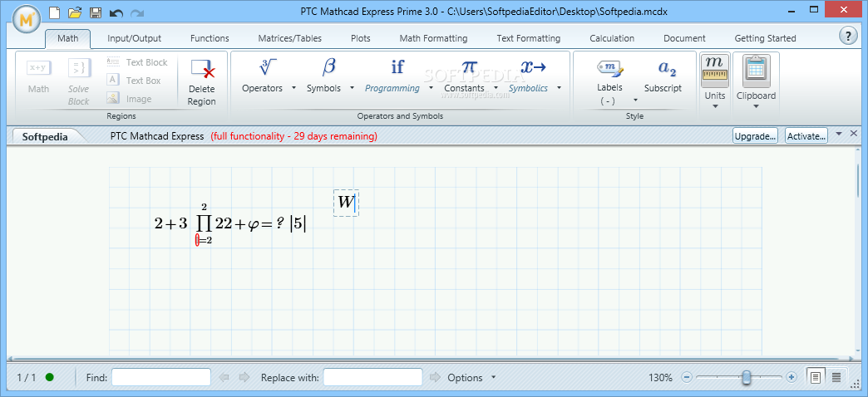Create a new worksheet with the blank page icon

(56, 12)
